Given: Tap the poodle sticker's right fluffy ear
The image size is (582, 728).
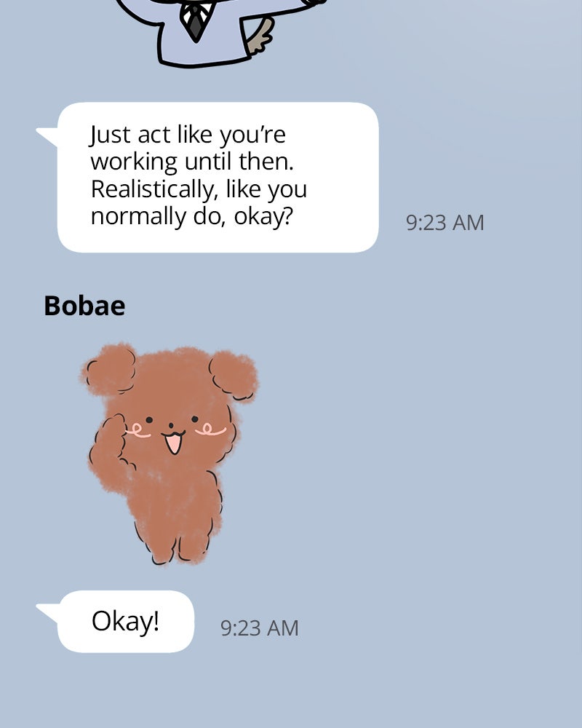Looking at the screenshot, I should [x=234, y=376].
